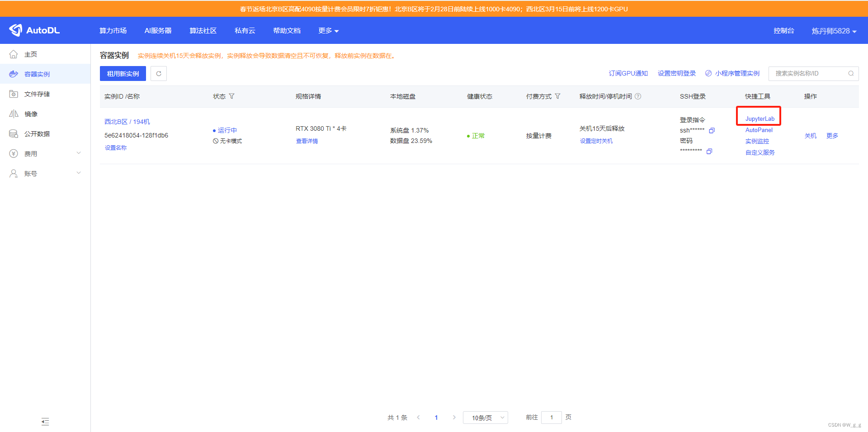This screenshot has height=432, width=868.
Task: Expand the 更多 navigation dropdown
Action: coord(328,30)
